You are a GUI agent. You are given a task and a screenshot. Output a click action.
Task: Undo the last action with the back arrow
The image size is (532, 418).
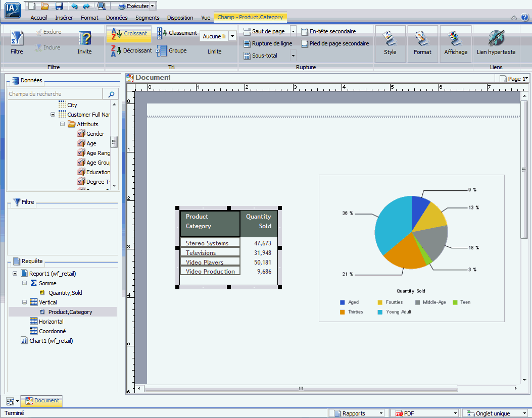click(x=74, y=6)
